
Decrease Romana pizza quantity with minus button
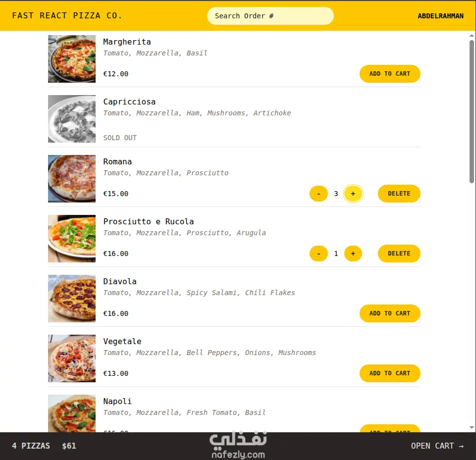pos(318,194)
